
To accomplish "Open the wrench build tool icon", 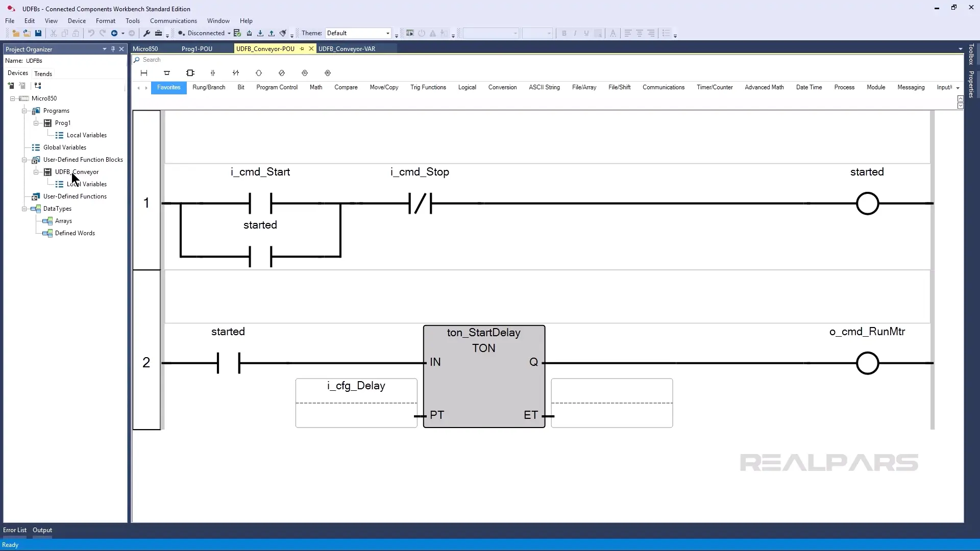I will pyautogui.click(x=146, y=33).
